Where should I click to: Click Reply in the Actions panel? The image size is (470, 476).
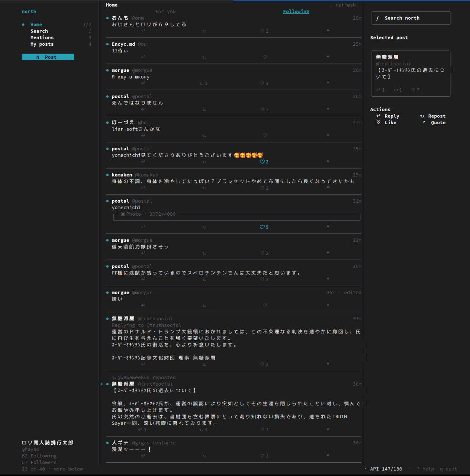(x=388, y=116)
